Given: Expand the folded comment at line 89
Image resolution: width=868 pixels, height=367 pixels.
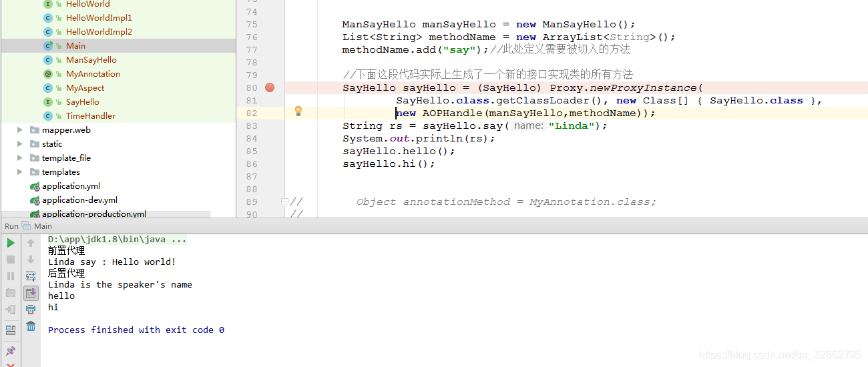Looking at the screenshot, I should click(x=285, y=202).
